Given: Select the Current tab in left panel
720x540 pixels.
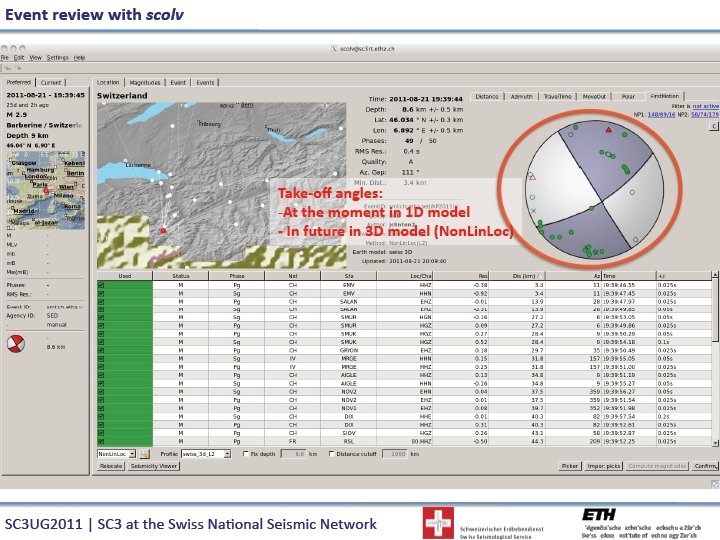Looking at the screenshot, I should click(x=51, y=83).
